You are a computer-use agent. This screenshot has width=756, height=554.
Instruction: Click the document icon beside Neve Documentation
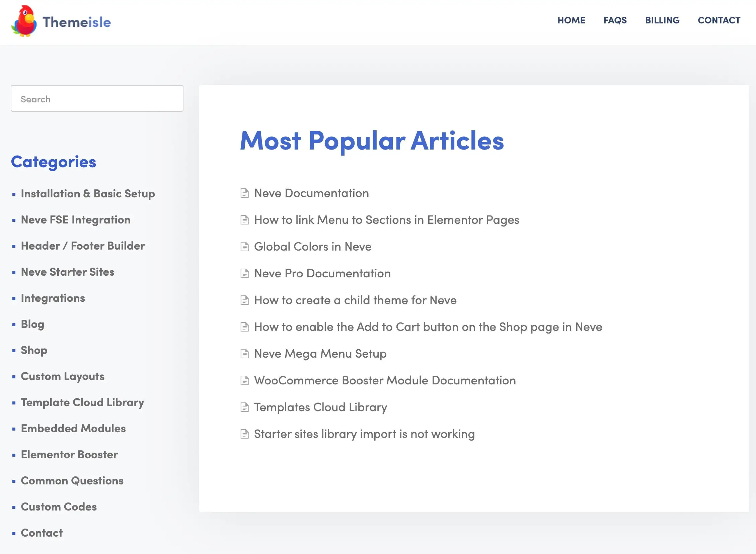(245, 193)
